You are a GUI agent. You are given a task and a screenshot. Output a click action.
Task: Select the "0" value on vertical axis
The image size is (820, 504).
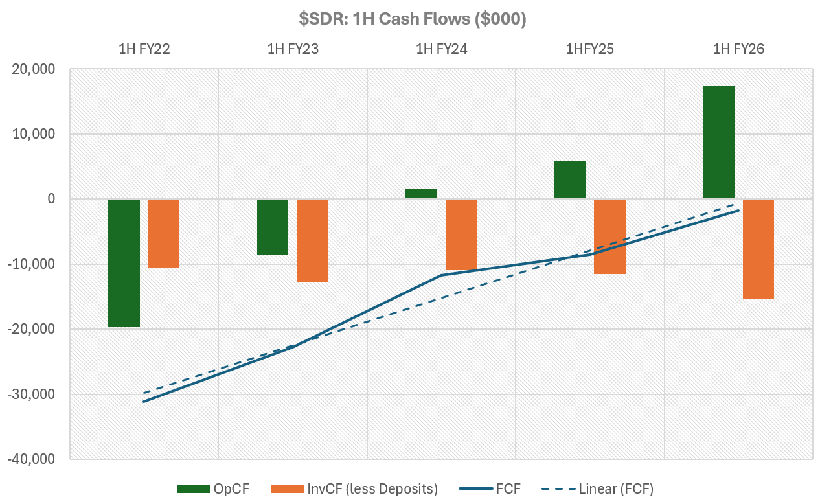point(51,199)
